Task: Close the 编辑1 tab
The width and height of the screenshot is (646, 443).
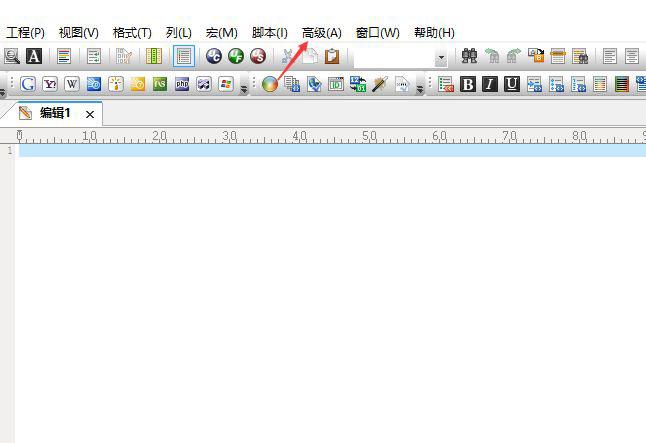Action: click(90, 115)
